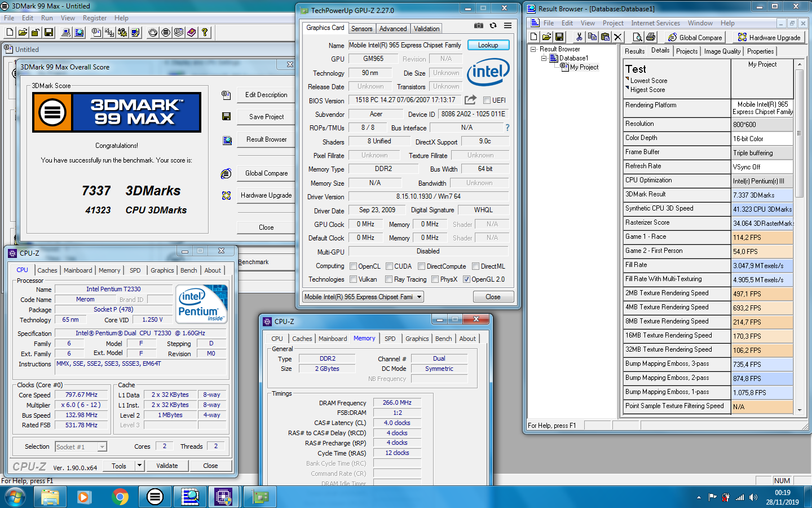The image size is (812, 508).
Task: Open the Projects tab in Result Browser
Action: [x=687, y=51]
